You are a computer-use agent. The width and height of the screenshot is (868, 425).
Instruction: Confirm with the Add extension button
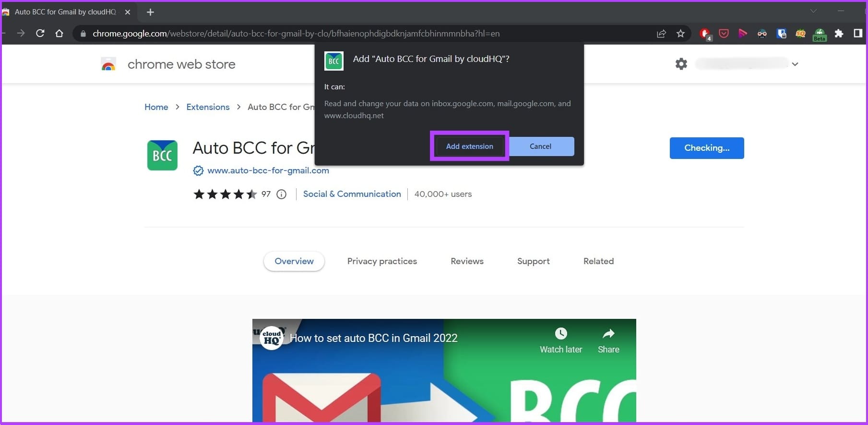coord(469,146)
